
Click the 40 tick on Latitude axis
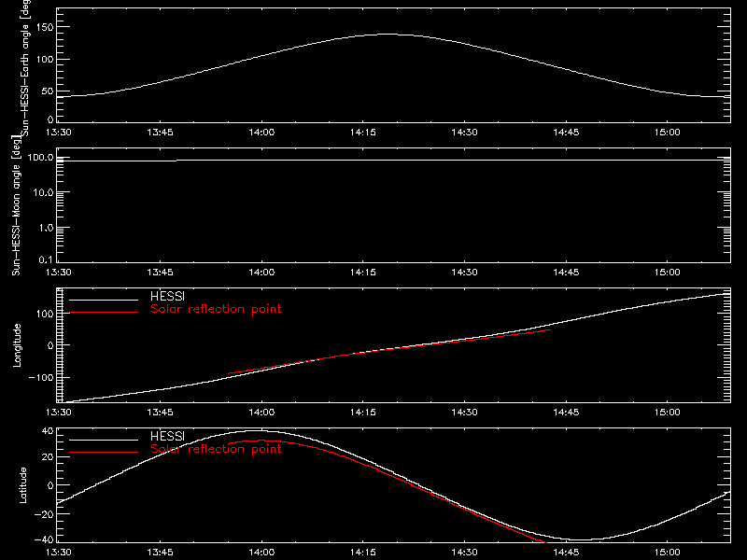49,431
